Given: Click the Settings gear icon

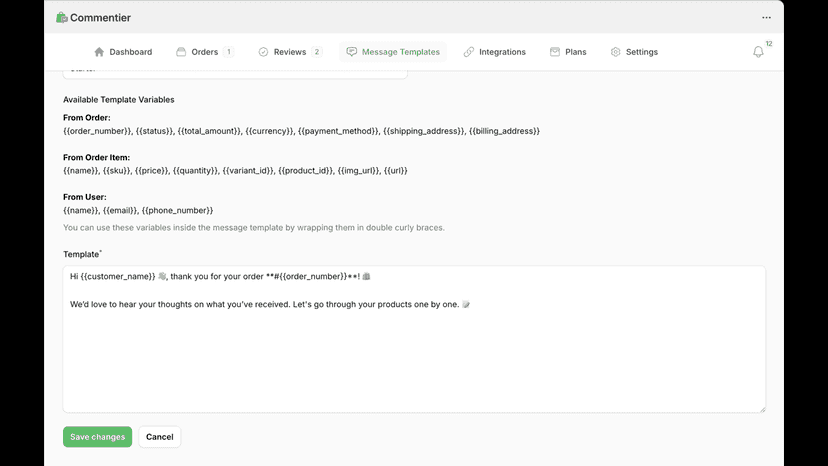Looking at the screenshot, I should [x=616, y=52].
